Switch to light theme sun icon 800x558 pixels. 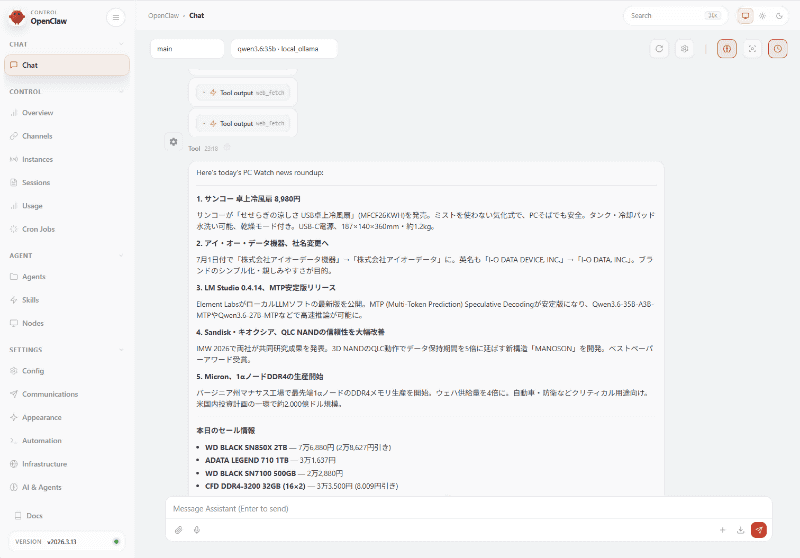tap(762, 16)
